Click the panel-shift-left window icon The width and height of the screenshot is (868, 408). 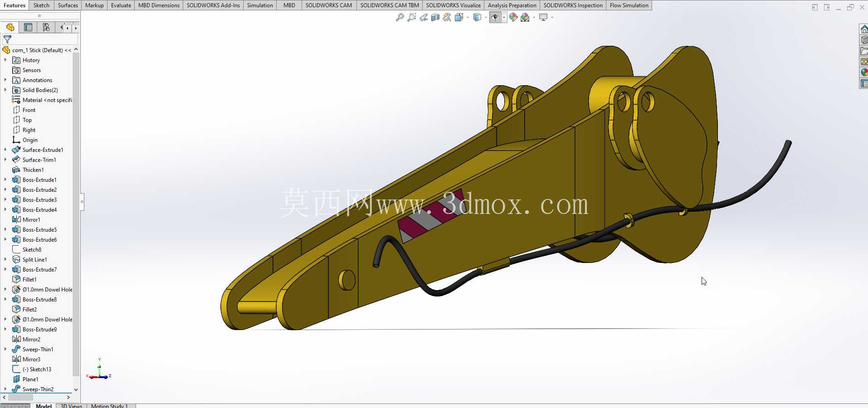tap(814, 7)
